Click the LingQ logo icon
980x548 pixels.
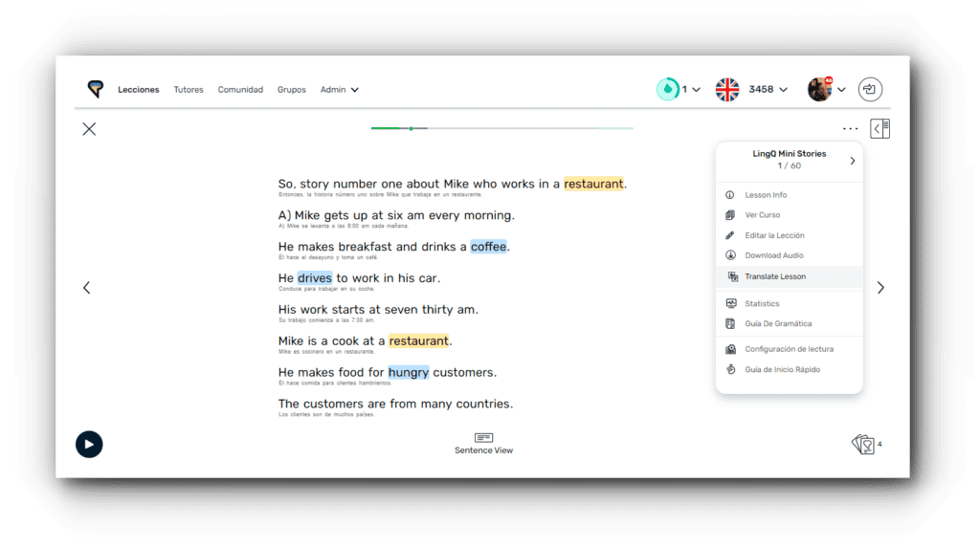tap(95, 89)
